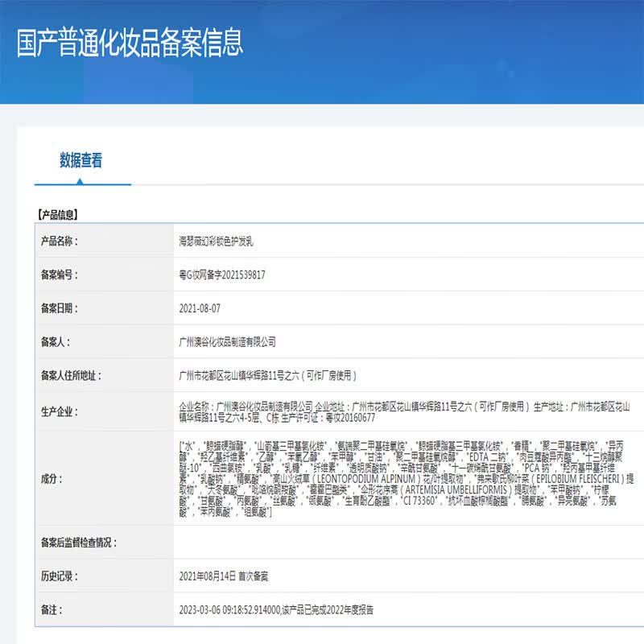Select the ingredients list text block
This screenshot has height=644, width=644.
(407, 478)
